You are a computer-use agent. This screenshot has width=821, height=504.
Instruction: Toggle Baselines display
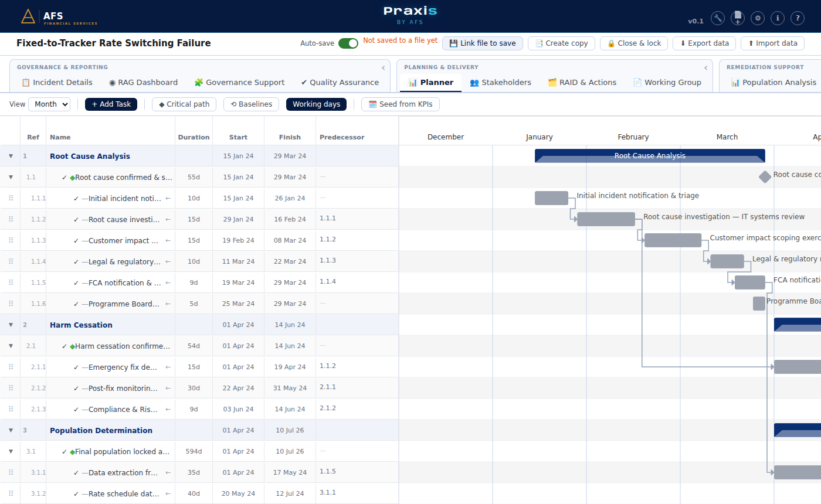tap(251, 104)
